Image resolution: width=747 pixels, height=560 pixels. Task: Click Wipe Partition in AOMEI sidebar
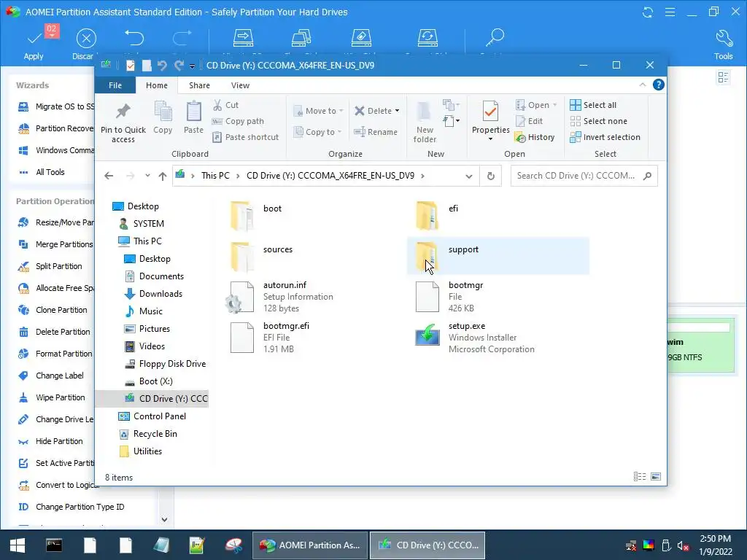[x=60, y=397]
